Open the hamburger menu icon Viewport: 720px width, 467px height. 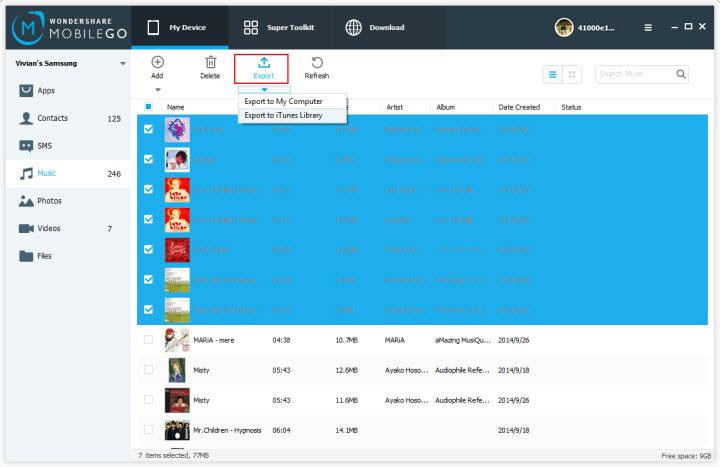tap(648, 28)
